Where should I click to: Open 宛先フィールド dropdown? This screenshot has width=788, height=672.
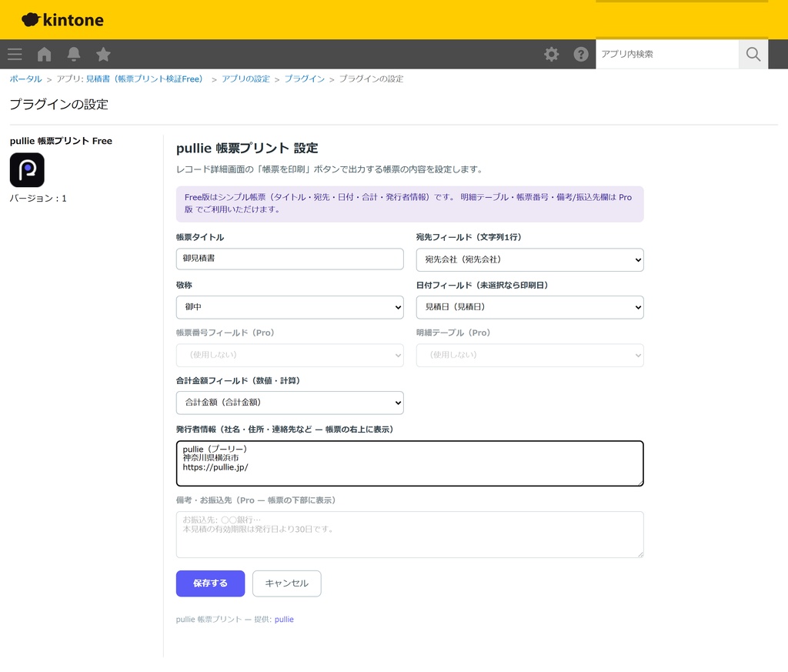[x=529, y=260]
